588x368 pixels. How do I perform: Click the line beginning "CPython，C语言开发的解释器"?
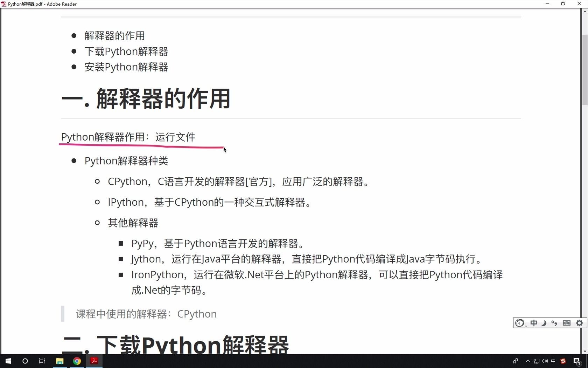click(239, 182)
